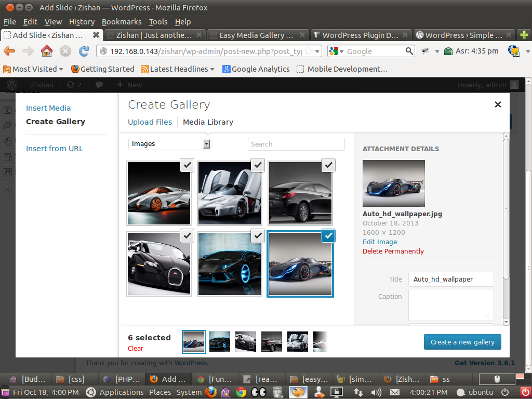Screen dimensions: 532x399
Task: Bookmark this page with star icon
Action: [x=309, y=51]
